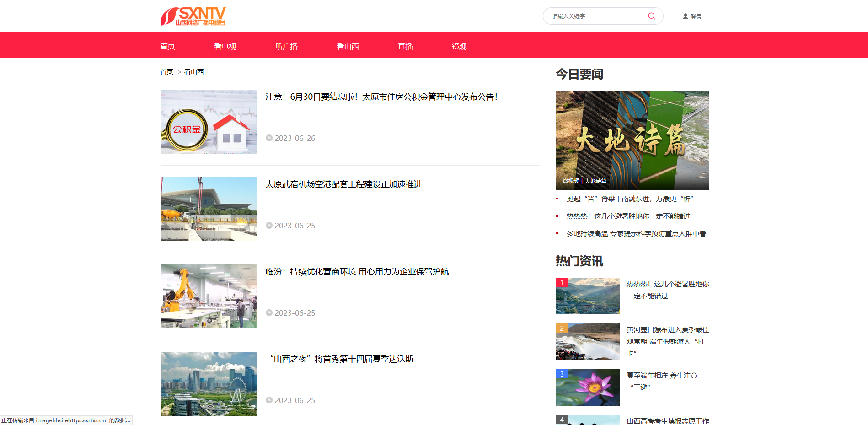Go to the 看电视 section
Viewport: 868px width, 425px height.
pyautogui.click(x=225, y=46)
